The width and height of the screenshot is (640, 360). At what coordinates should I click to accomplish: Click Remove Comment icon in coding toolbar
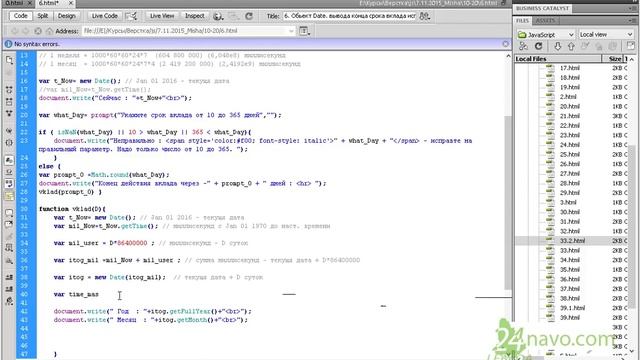[9, 224]
